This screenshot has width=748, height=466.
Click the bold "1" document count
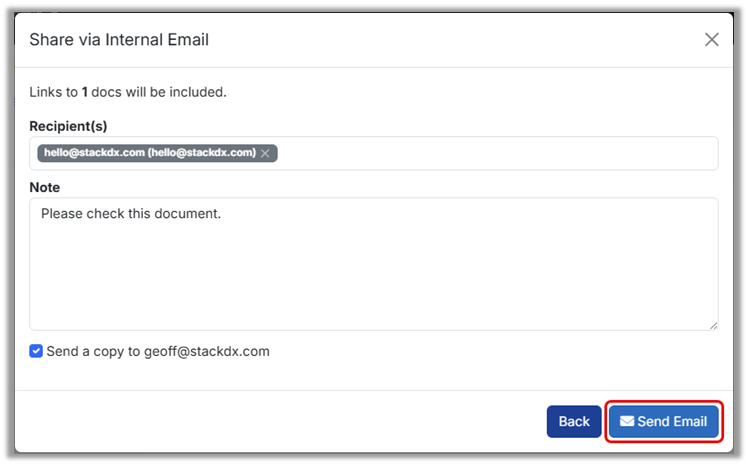(x=85, y=92)
